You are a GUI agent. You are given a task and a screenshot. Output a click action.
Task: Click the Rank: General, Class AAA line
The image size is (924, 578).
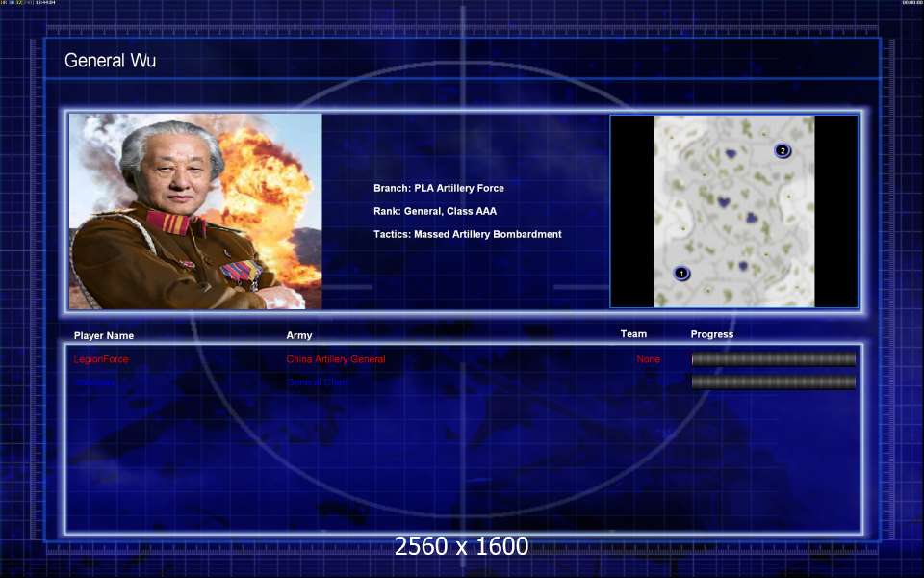click(x=435, y=211)
